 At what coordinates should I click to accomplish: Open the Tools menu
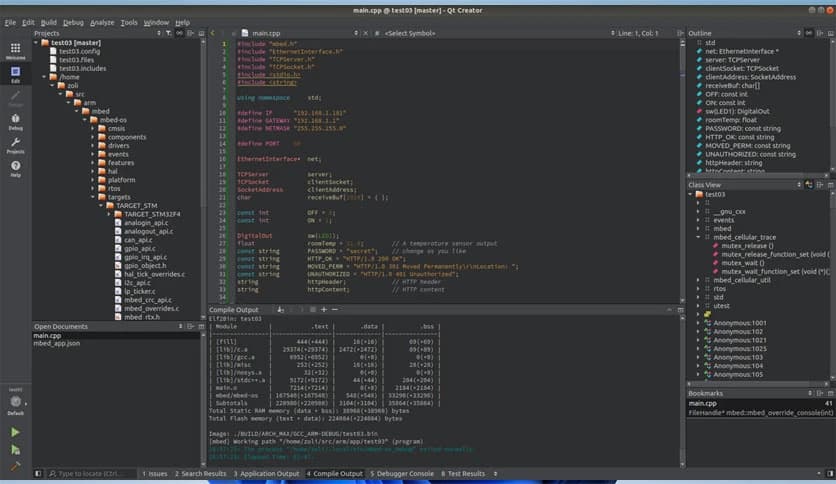[x=128, y=22]
